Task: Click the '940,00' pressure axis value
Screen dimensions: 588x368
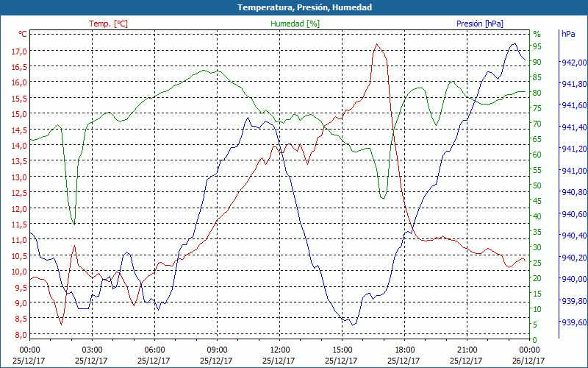Action: (x=574, y=279)
